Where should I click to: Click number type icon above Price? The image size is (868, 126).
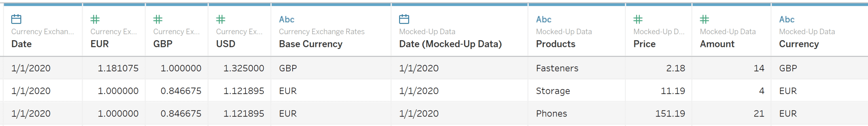(638, 19)
